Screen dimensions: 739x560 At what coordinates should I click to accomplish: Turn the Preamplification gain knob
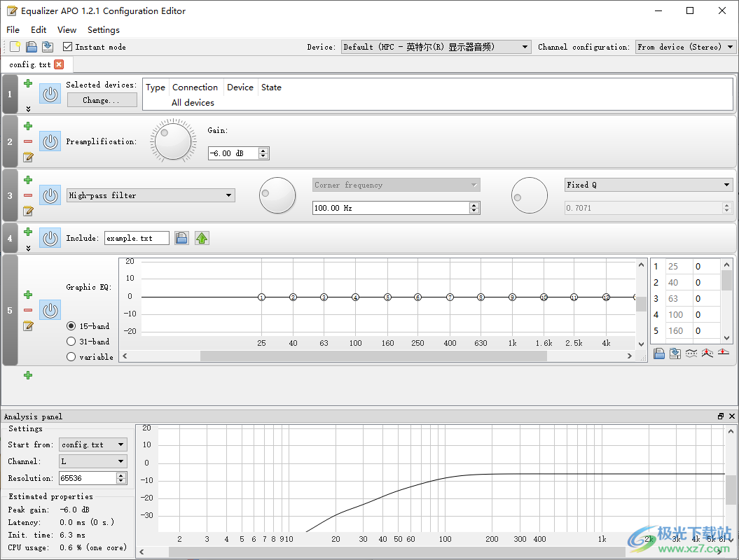pyautogui.click(x=172, y=141)
